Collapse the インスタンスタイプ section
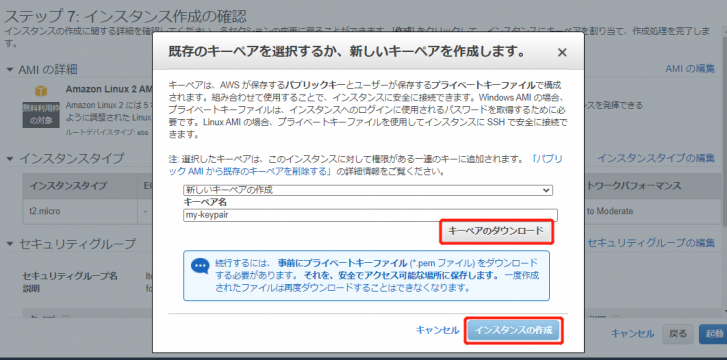Screen dimensions: 727x360 (x=10, y=159)
